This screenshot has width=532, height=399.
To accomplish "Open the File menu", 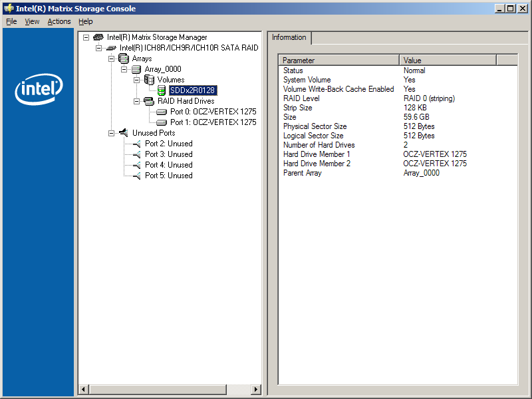I will [x=11, y=21].
